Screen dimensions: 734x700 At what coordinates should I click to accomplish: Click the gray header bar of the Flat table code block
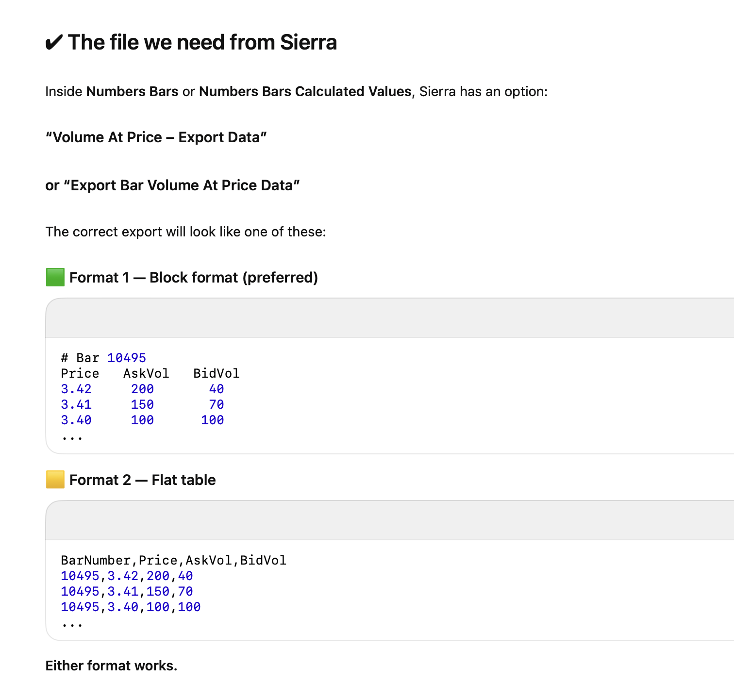tap(388, 520)
